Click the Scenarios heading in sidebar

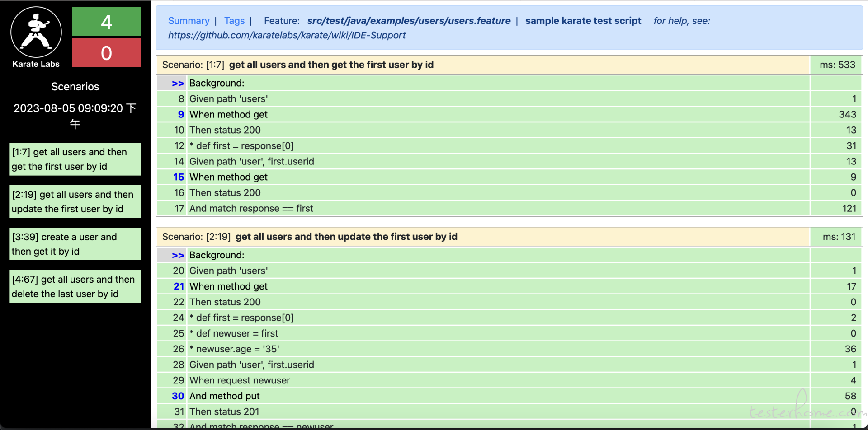pos(75,87)
